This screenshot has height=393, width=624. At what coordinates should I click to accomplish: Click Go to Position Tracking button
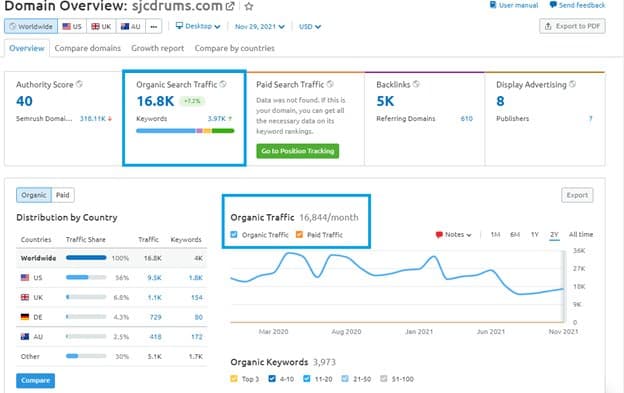298,151
